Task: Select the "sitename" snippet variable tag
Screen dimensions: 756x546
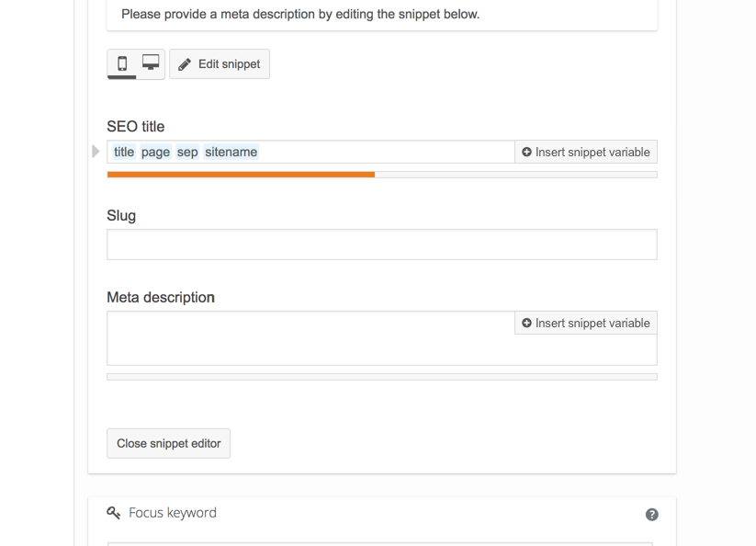Action: click(x=229, y=151)
